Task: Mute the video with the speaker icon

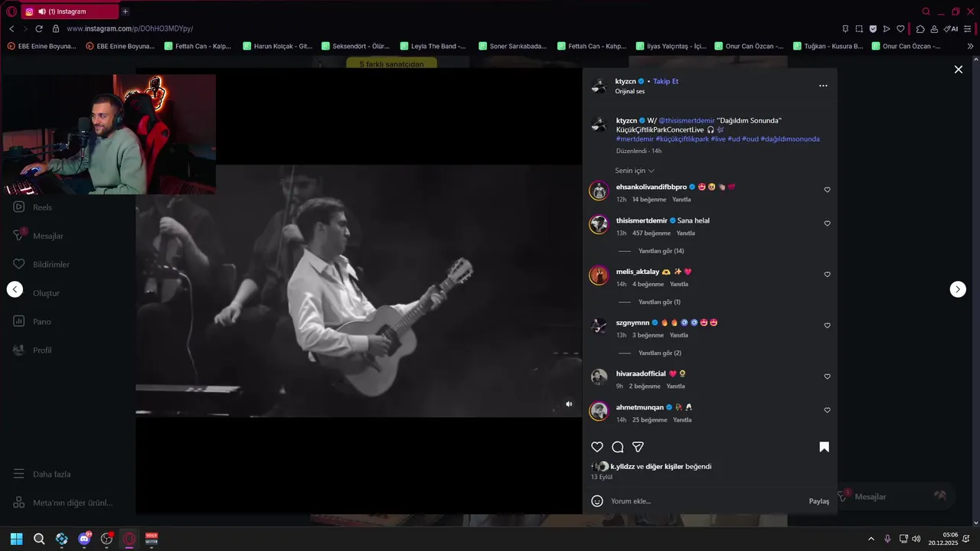Action: [x=569, y=404]
